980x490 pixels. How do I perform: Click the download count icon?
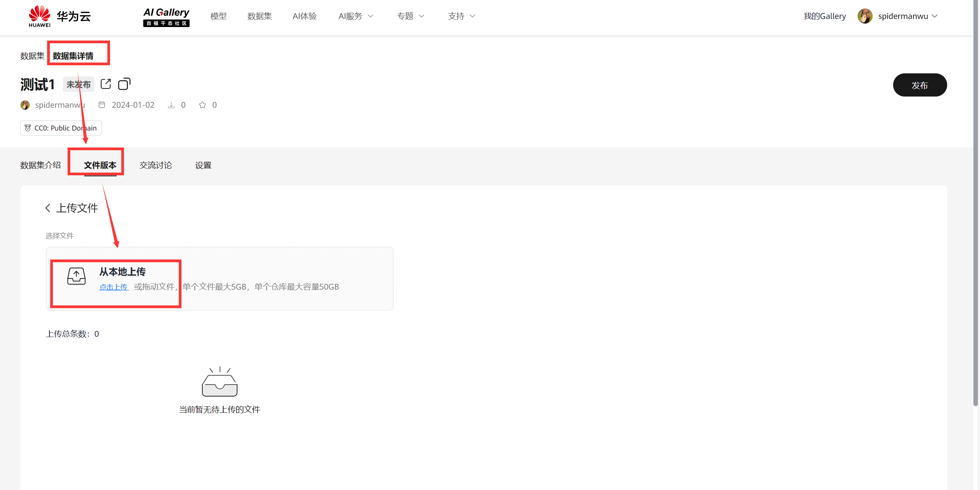click(171, 105)
